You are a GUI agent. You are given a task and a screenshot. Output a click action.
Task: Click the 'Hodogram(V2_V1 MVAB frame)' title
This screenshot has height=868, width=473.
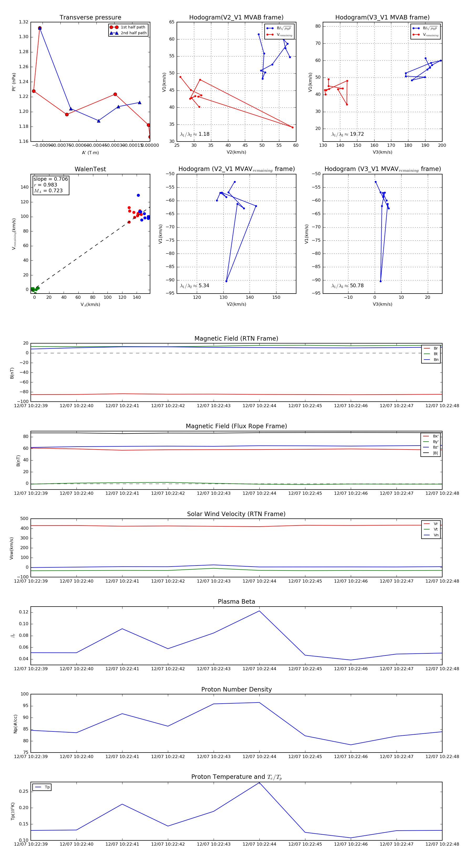click(x=236, y=18)
